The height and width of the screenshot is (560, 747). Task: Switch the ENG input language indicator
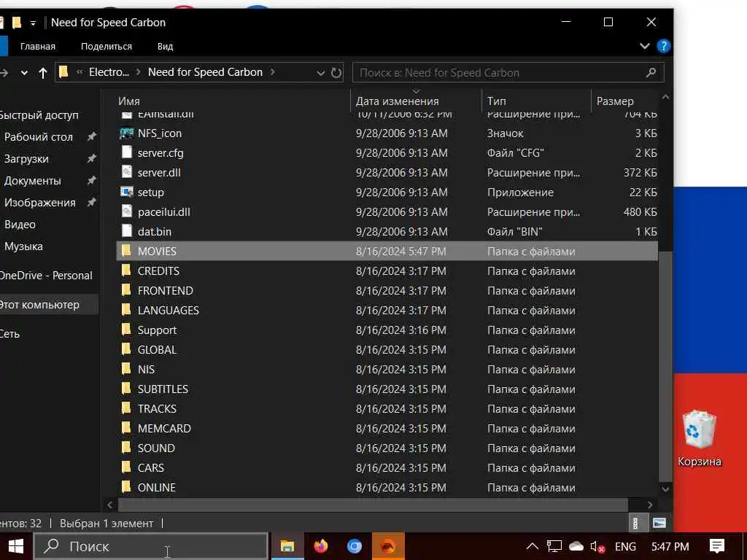[x=625, y=546]
